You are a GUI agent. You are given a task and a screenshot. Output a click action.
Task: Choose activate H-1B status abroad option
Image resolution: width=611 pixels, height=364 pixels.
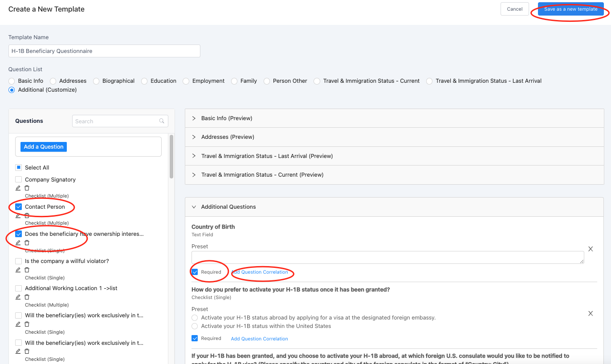195,318
